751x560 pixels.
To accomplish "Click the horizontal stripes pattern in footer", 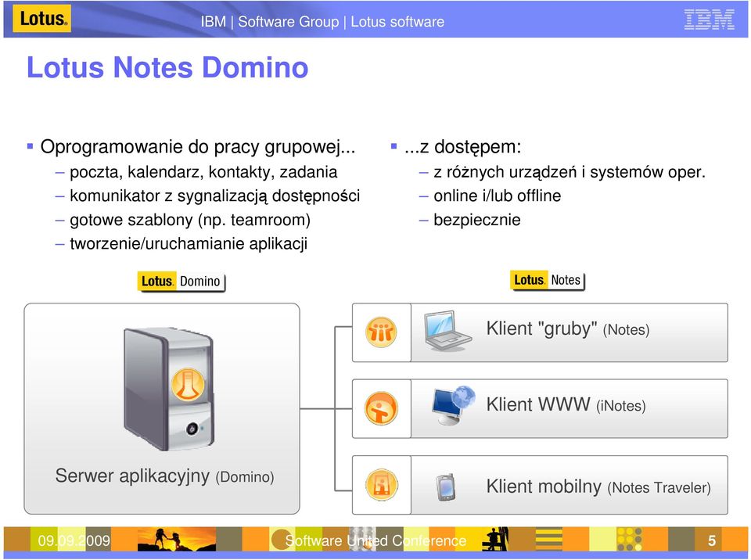I will tap(548, 540).
